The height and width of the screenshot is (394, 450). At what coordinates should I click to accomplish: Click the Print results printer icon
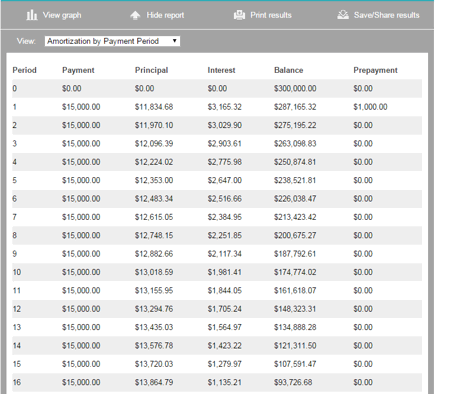coord(239,15)
